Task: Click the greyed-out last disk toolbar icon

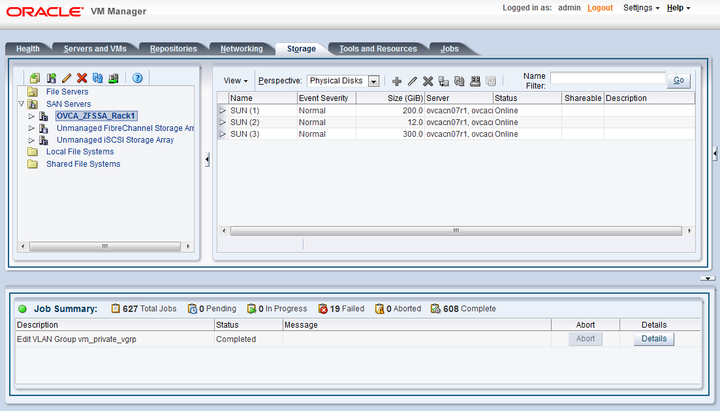Action: [x=490, y=81]
